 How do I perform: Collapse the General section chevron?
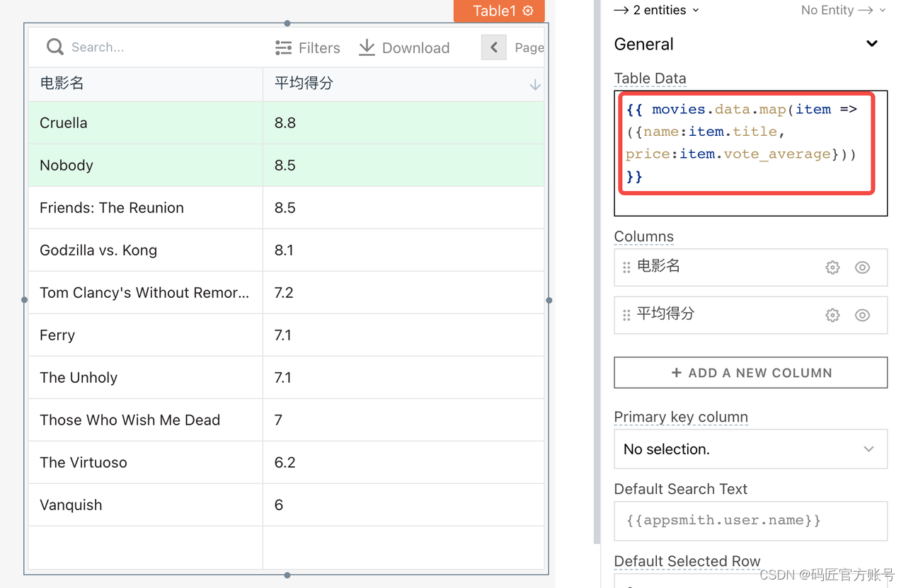pyautogui.click(x=872, y=44)
